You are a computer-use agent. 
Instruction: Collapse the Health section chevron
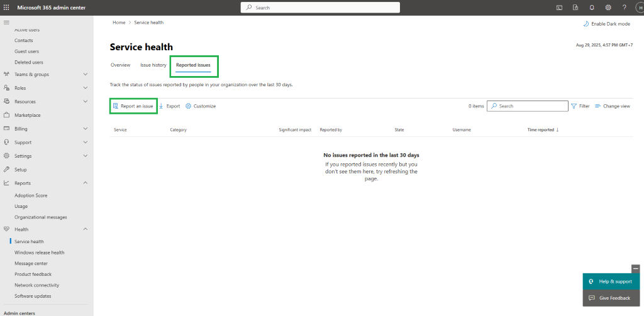click(x=86, y=229)
